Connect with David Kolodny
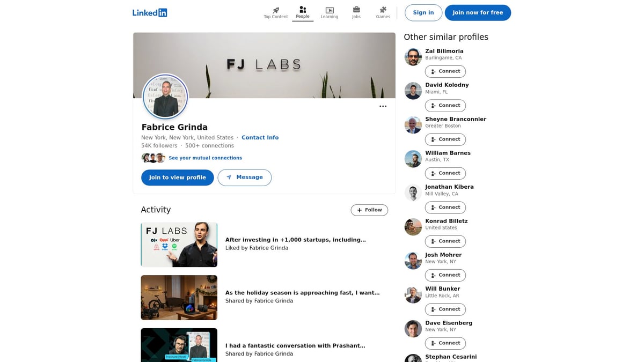This screenshot has width=644, height=362. point(445,105)
